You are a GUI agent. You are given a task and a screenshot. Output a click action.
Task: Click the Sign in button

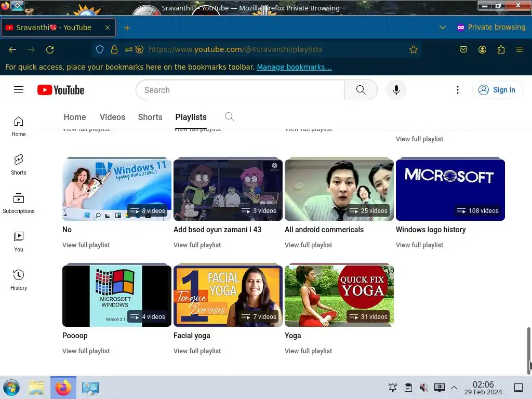[x=498, y=90]
